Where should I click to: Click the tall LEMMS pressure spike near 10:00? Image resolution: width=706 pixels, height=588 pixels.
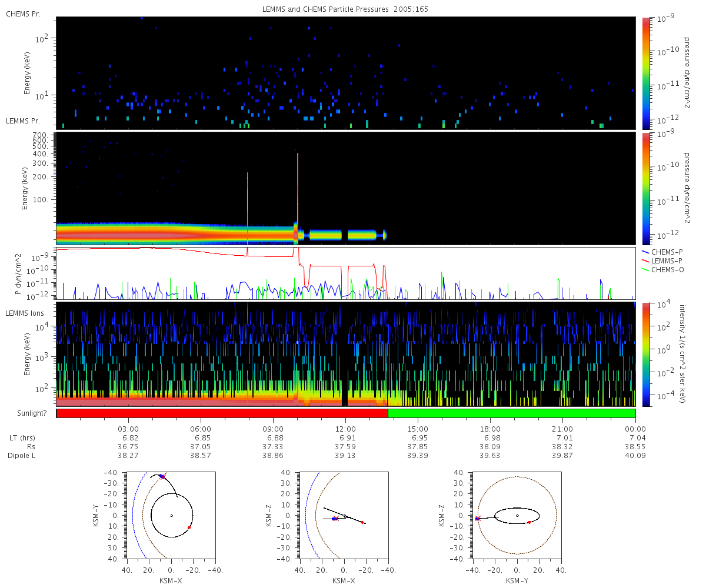298,194
